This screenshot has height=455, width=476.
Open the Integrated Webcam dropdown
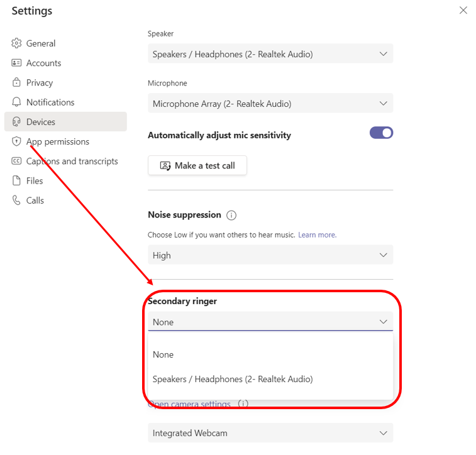270,433
